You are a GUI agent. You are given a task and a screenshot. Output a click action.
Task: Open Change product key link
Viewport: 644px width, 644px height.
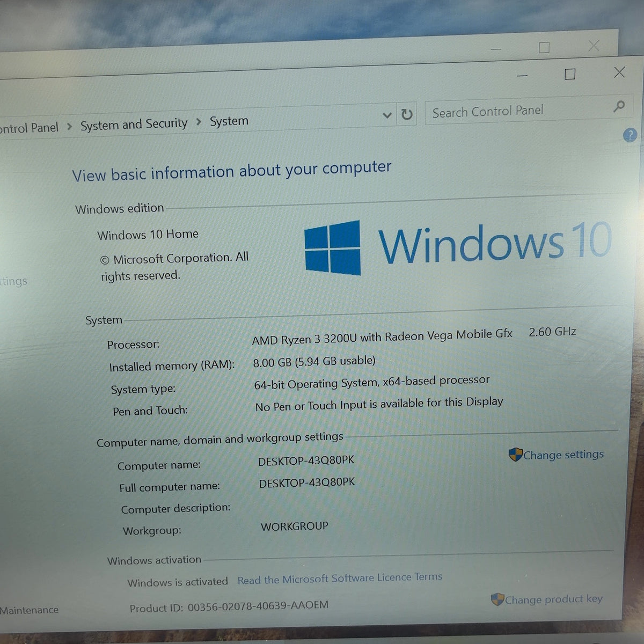(x=554, y=599)
